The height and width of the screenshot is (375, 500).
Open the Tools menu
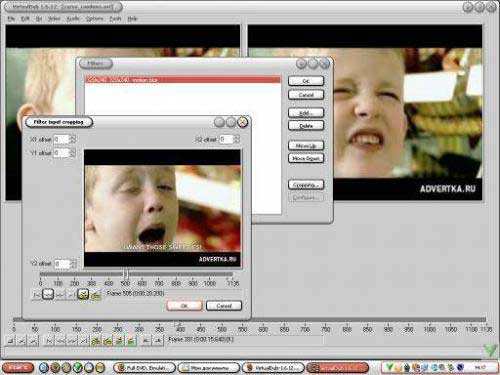(115, 19)
